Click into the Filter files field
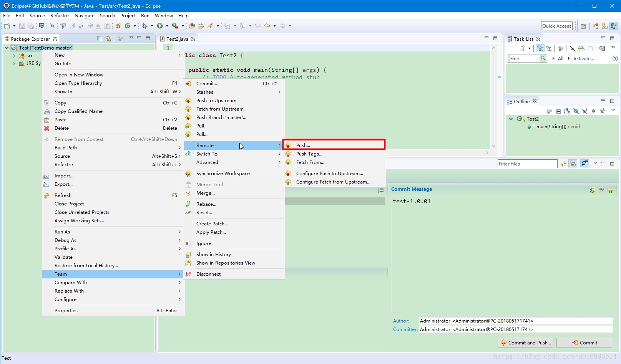The image size is (621, 364). [x=527, y=164]
